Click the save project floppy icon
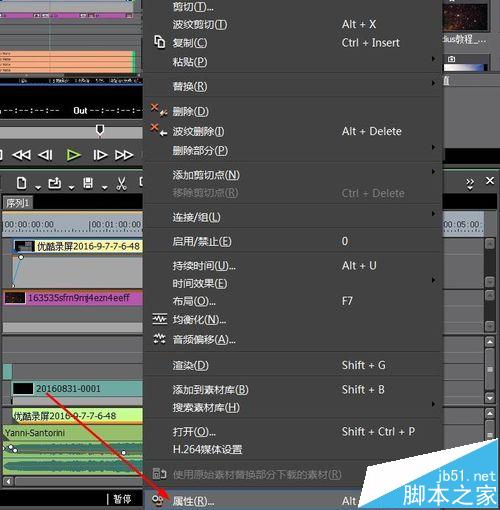The height and width of the screenshot is (510, 500). [88, 183]
